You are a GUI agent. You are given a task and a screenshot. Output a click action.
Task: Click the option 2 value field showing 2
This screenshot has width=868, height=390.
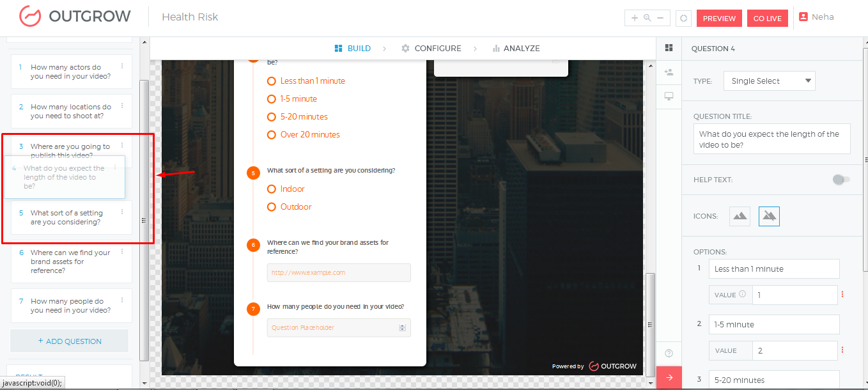[x=794, y=350]
